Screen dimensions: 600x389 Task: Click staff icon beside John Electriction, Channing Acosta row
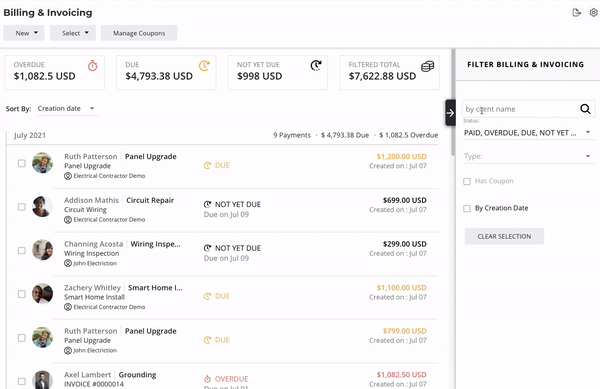[68, 263]
